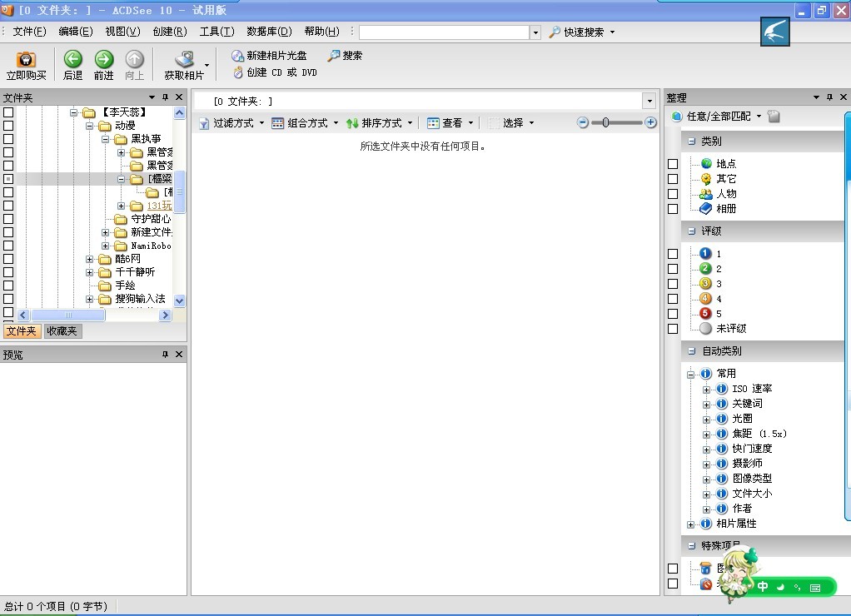Collapse the 类别 section
The height and width of the screenshot is (616, 851).
691,142
